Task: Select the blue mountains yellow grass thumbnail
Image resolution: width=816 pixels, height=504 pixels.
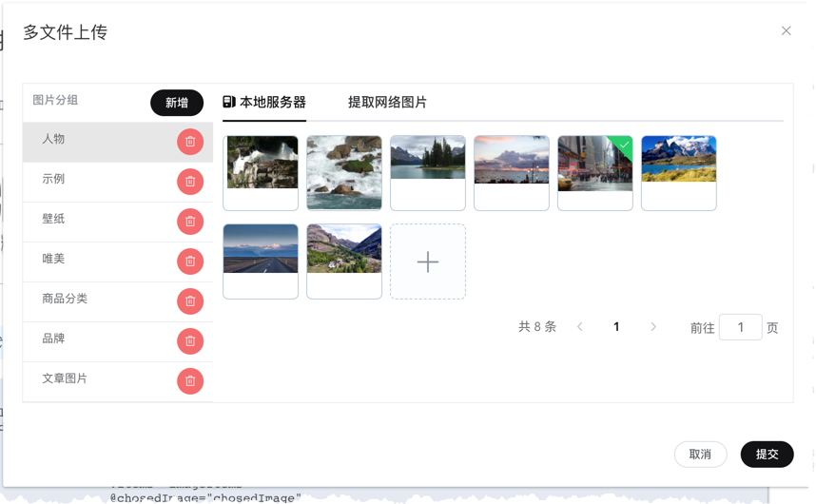Action: (679, 173)
